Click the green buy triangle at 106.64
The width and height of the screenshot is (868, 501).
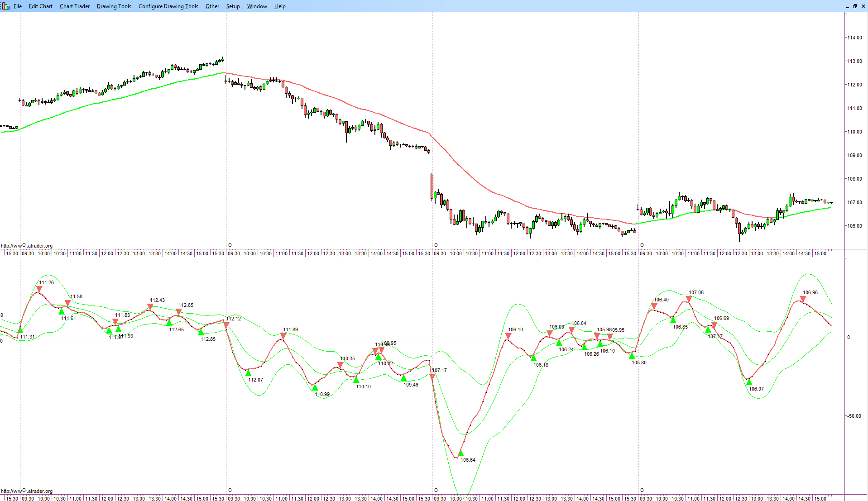[x=461, y=453]
